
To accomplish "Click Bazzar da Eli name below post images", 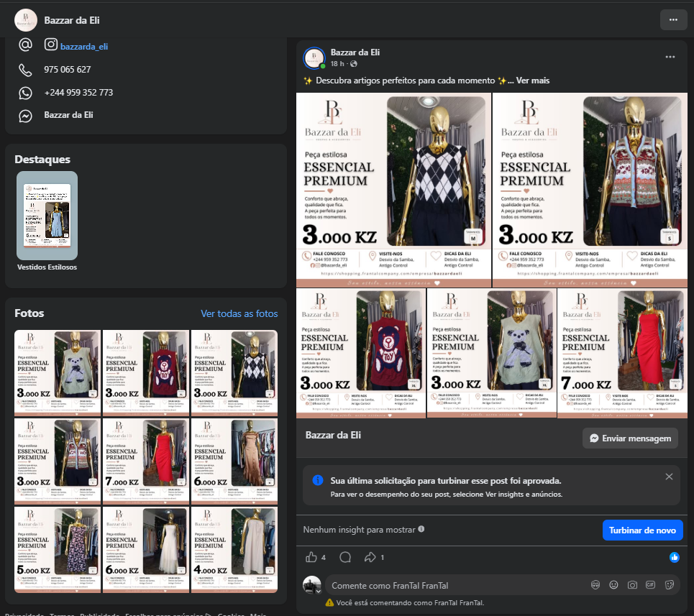I will tap(333, 435).
